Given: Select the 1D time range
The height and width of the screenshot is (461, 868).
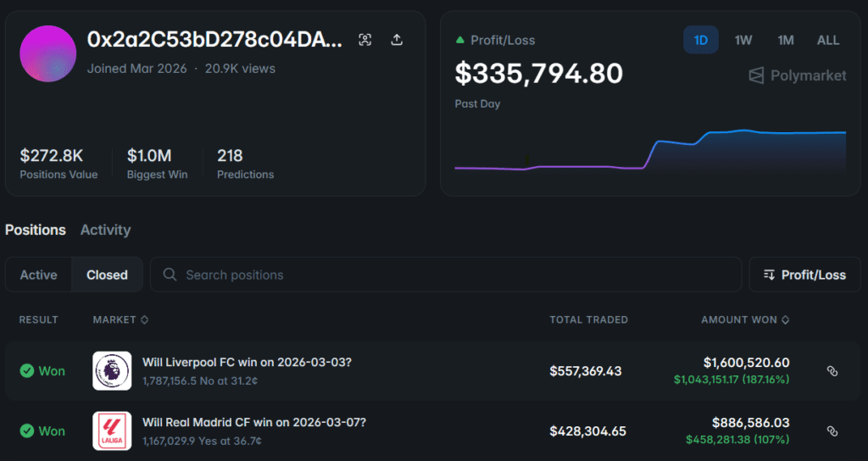Looking at the screenshot, I should click(x=701, y=40).
